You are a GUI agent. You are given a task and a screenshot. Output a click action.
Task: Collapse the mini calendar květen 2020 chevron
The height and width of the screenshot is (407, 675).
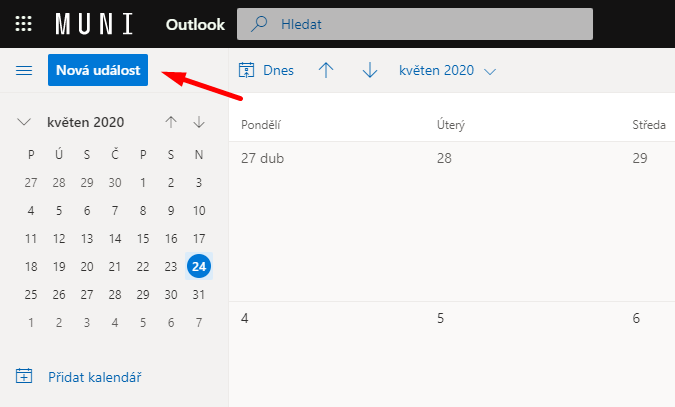click(25, 122)
